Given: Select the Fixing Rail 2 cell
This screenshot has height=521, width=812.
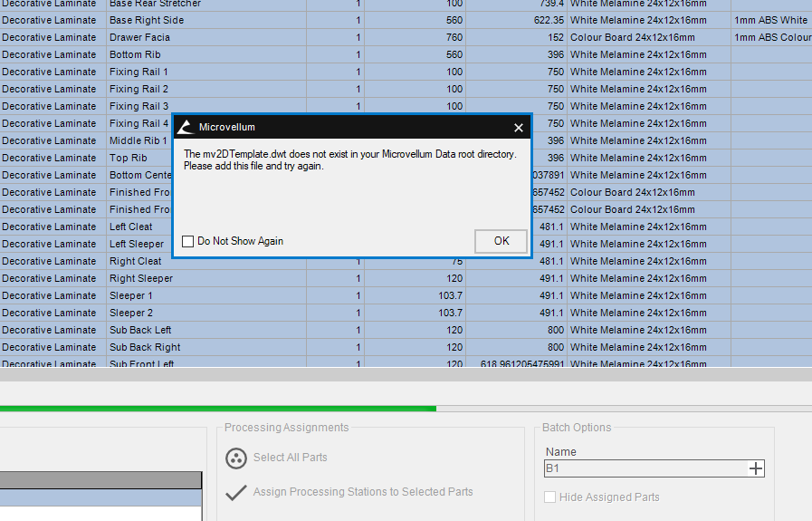Looking at the screenshot, I should (206, 89).
